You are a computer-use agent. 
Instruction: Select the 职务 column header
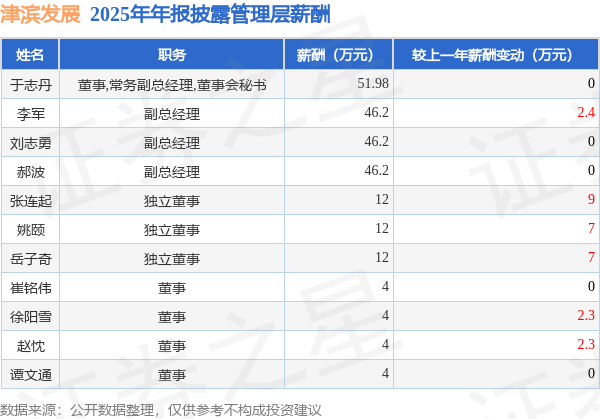(172, 55)
